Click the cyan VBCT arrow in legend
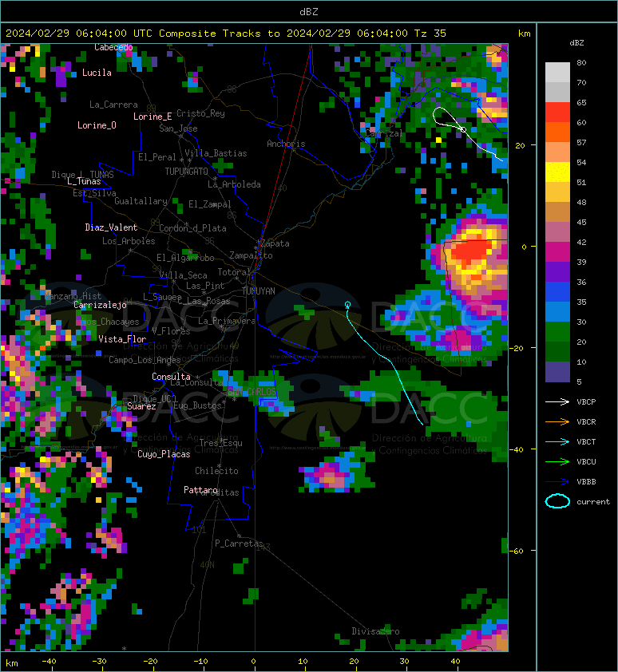The width and height of the screenshot is (618, 672). (557, 442)
